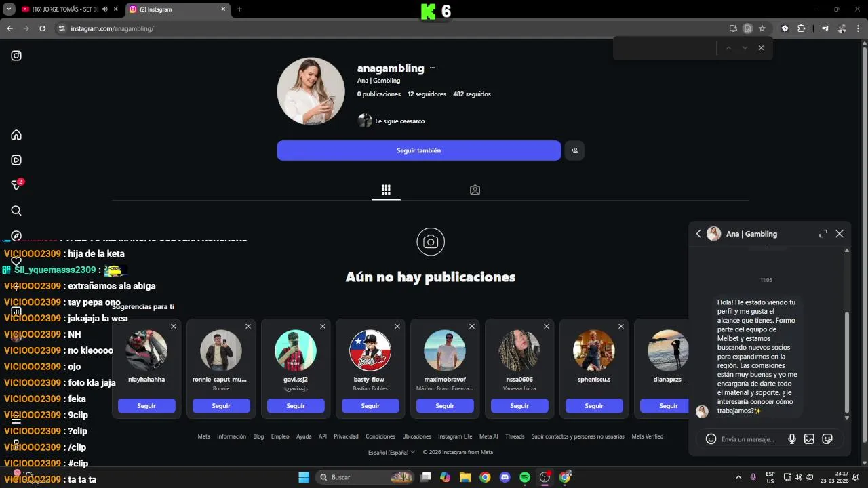The height and width of the screenshot is (488, 868).
Task: Open sticker picker in chat
Action: pos(827,439)
